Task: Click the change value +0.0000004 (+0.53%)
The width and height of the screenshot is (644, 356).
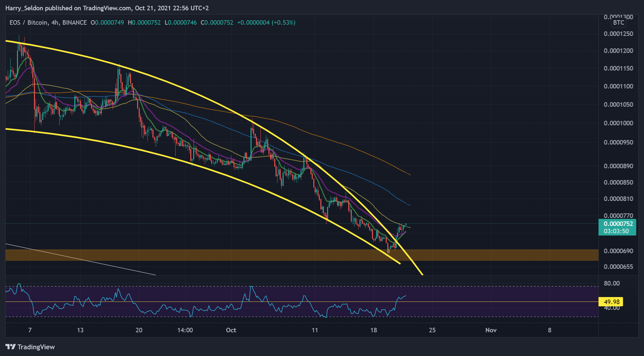Action: [x=266, y=22]
